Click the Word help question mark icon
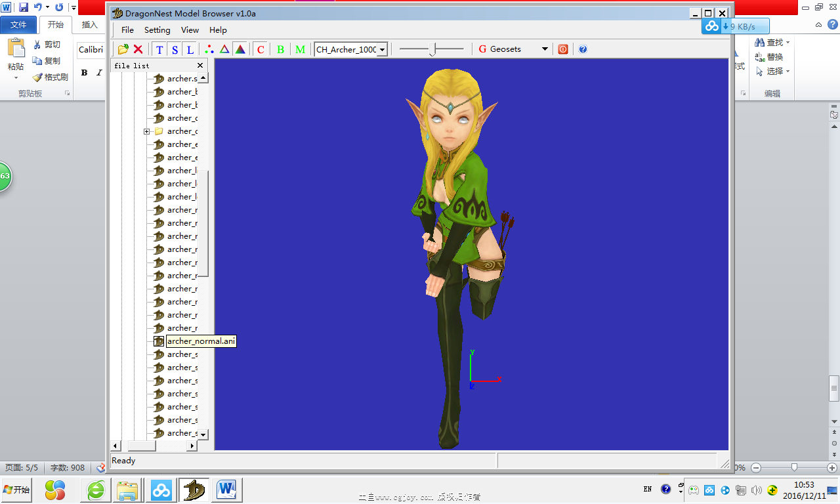This screenshot has height=504, width=840. 832,24
